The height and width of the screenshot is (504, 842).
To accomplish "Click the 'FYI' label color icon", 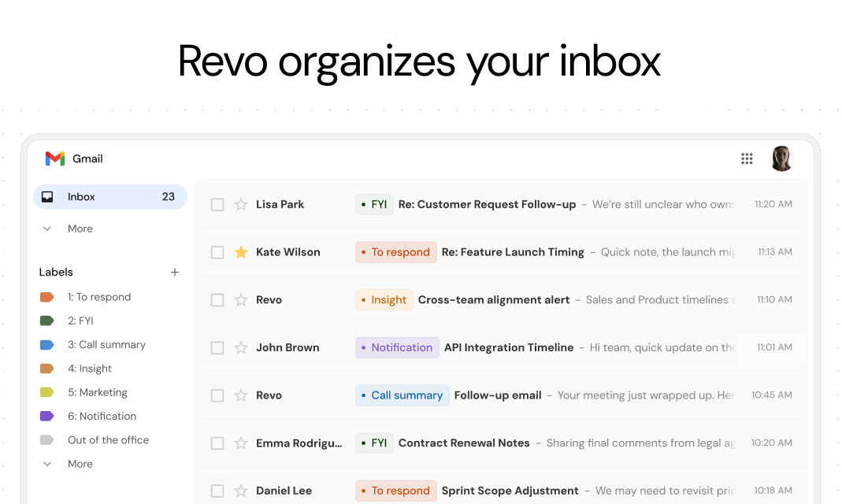I will point(46,321).
